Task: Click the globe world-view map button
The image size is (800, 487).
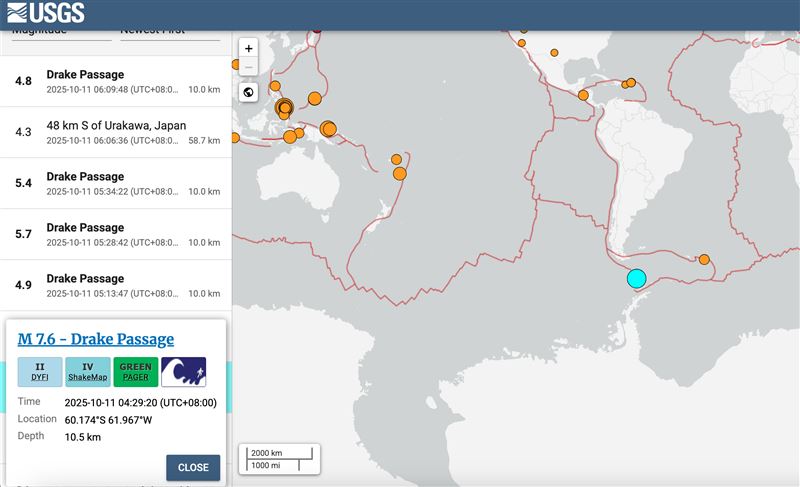Action: [249, 92]
